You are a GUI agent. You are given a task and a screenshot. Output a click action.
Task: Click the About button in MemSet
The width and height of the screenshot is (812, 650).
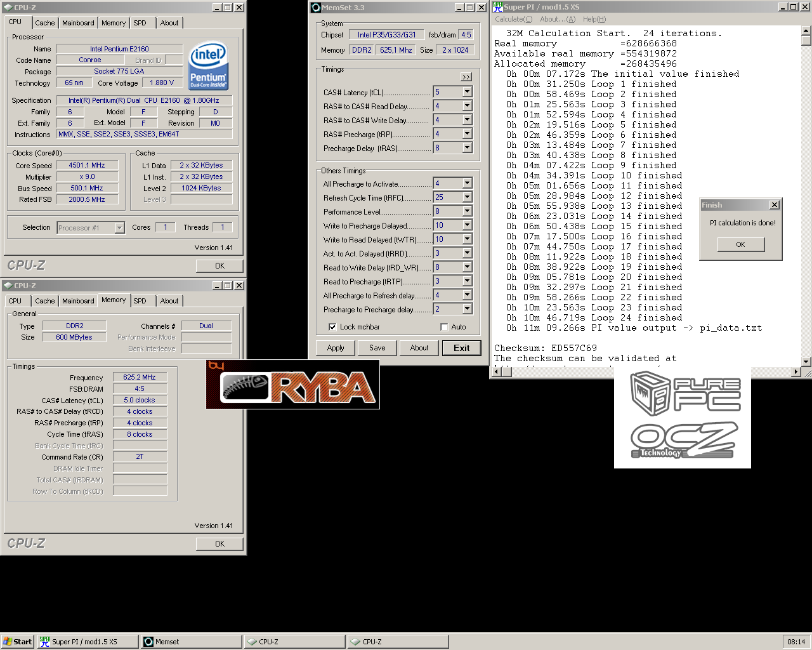click(x=419, y=348)
